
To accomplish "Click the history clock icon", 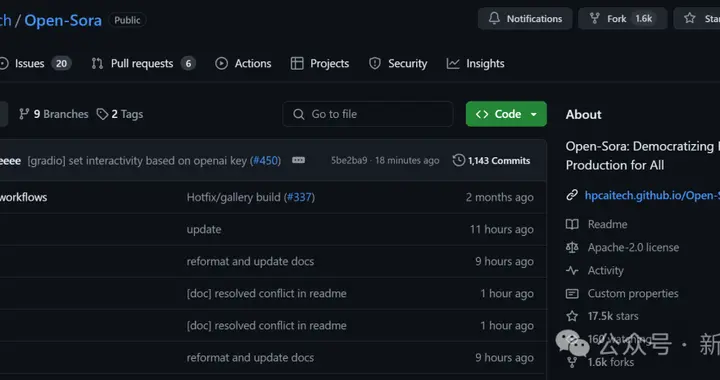I will point(459,160).
